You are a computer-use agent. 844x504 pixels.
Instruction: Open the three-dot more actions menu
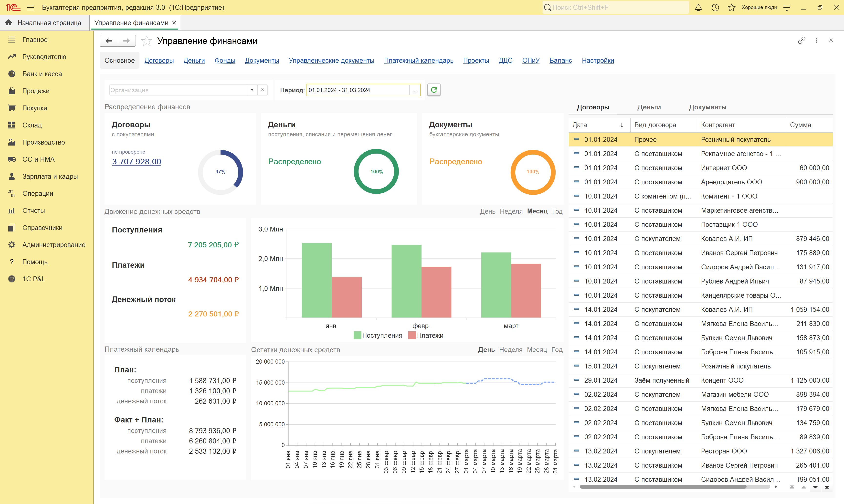coord(816,41)
